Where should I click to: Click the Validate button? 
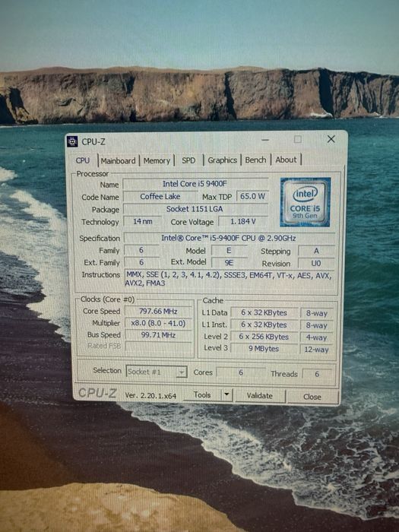pyautogui.click(x=260, y=396)
